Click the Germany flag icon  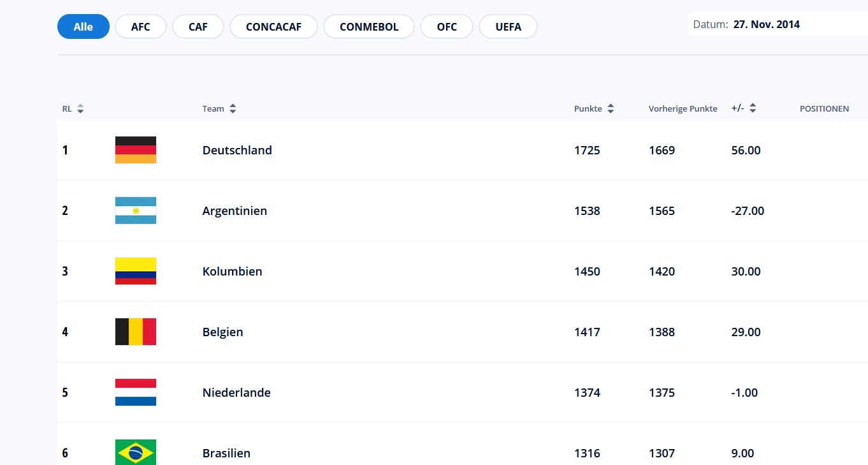click(x=135, y=150)
